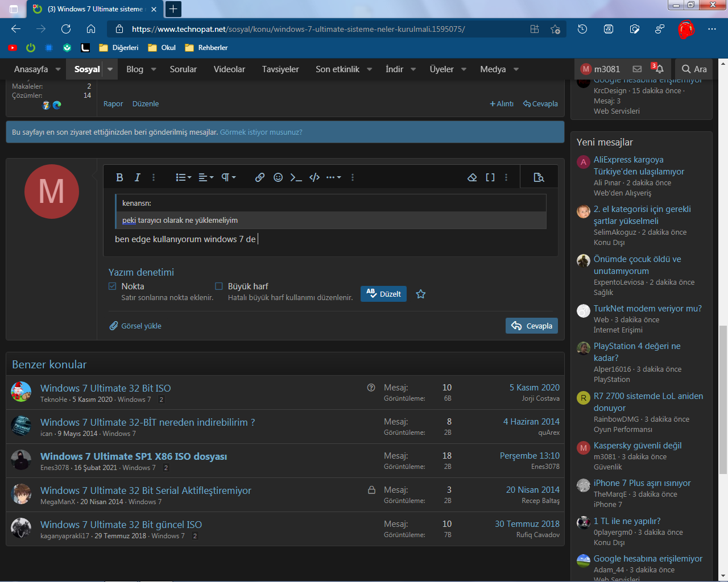Open the Sorular navigation item
Image resolution: width=728 pixels, height=582 pixels.
183,69
